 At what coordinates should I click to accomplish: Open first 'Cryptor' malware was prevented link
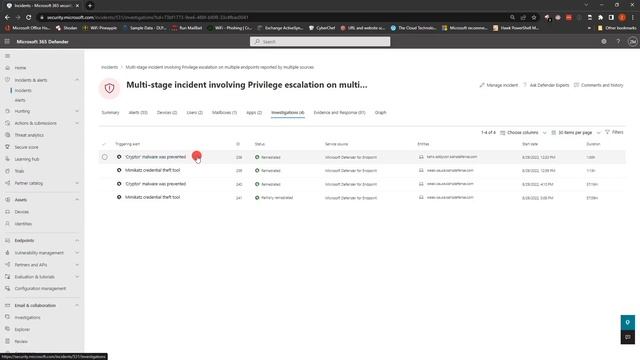pos(156,157)
